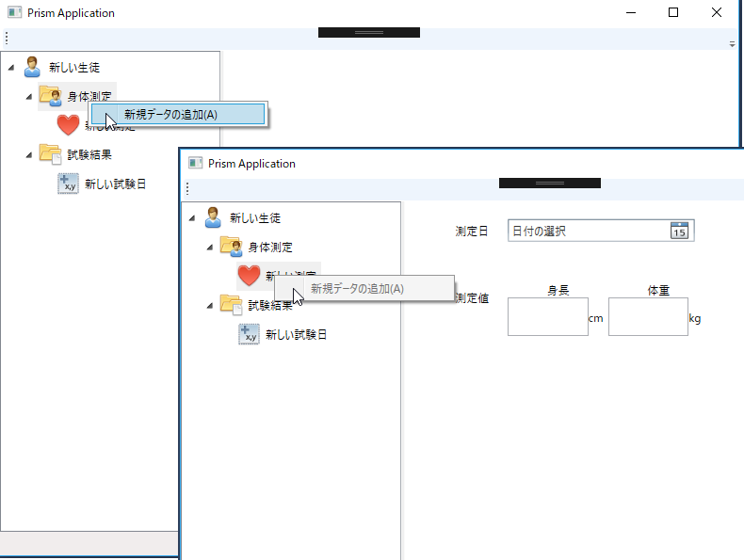The height and width of the screenshot is (560, 744).
Task: Click x,y test-day icon in front window
Action: pos(250,334)
